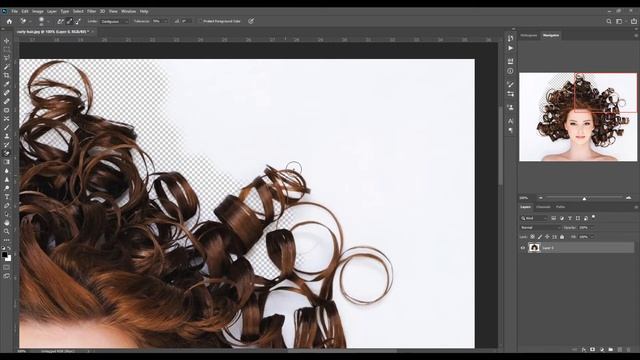Click the add layer style fx icon
The width and height of the screenshot is (640, 360).
coord(584,349)
